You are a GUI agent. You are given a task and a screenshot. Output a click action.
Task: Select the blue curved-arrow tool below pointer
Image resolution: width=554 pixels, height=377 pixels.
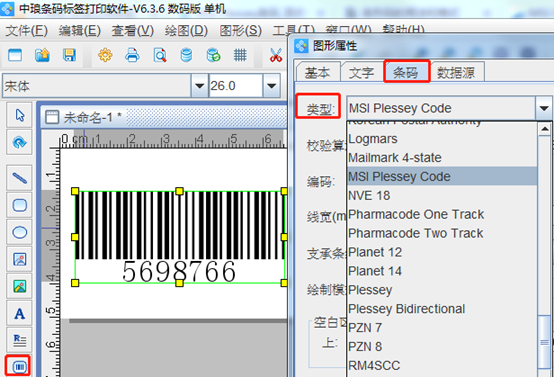coord(20,142)
